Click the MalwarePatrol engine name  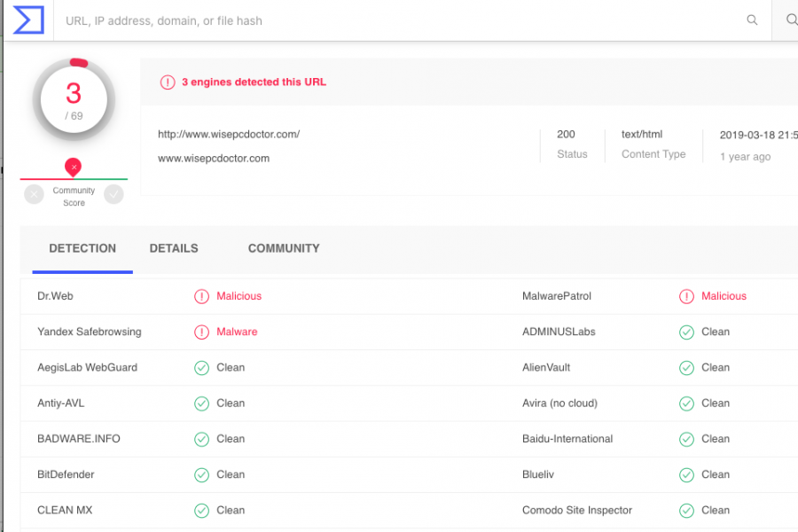[557, 296]
